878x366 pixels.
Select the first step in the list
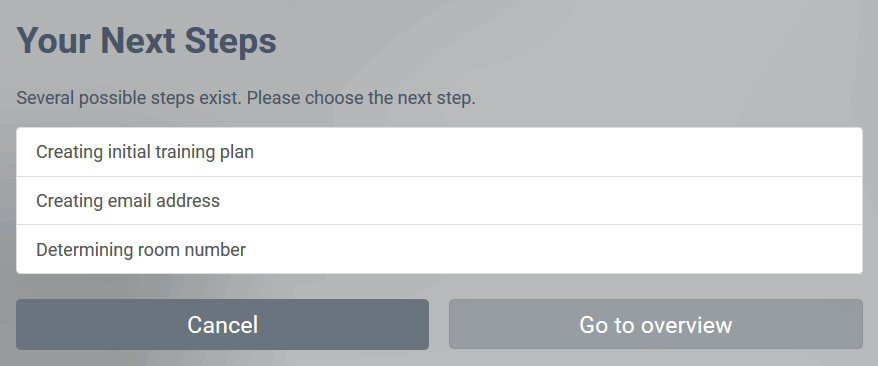pos(439,152)
